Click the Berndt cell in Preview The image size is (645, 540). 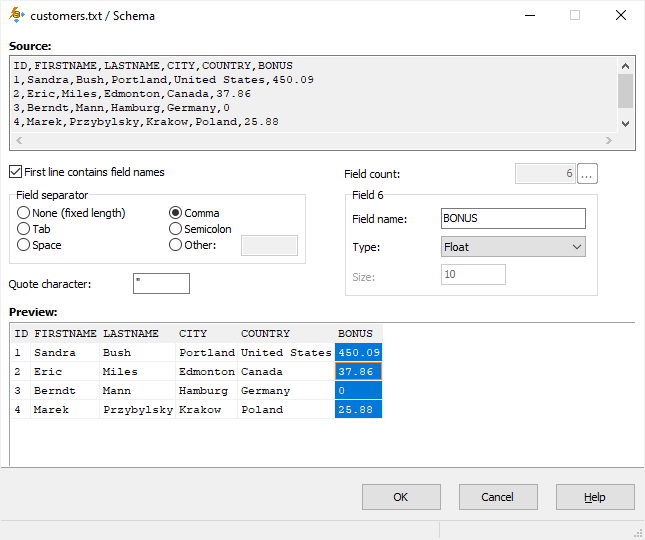click(65, 390)
